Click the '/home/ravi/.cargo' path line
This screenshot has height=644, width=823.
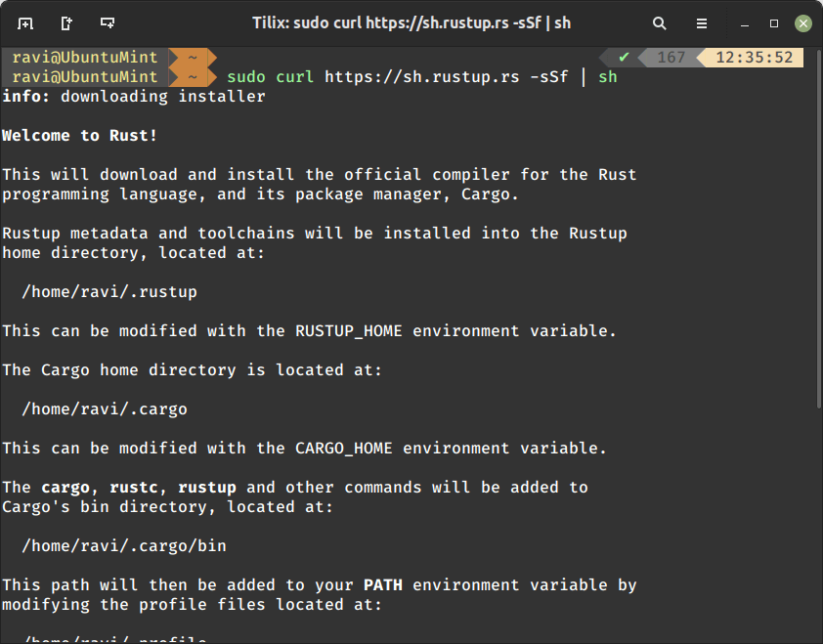pos(105,409)
